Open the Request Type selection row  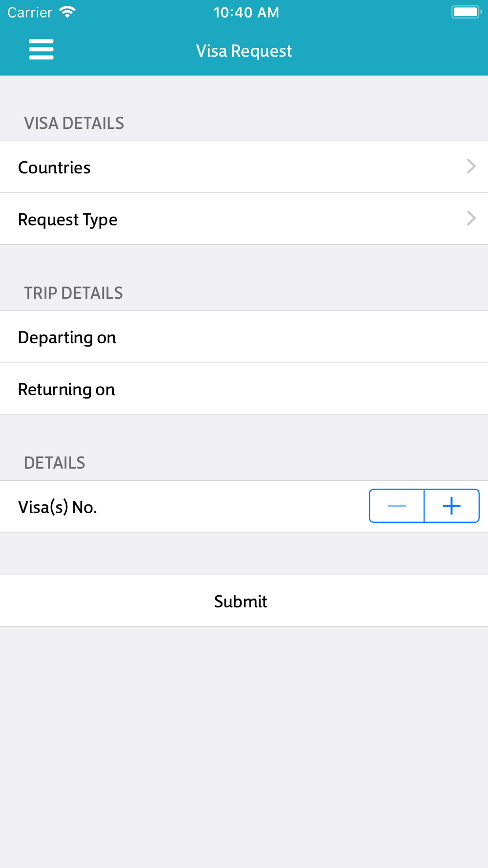click(x=244, y=219)
